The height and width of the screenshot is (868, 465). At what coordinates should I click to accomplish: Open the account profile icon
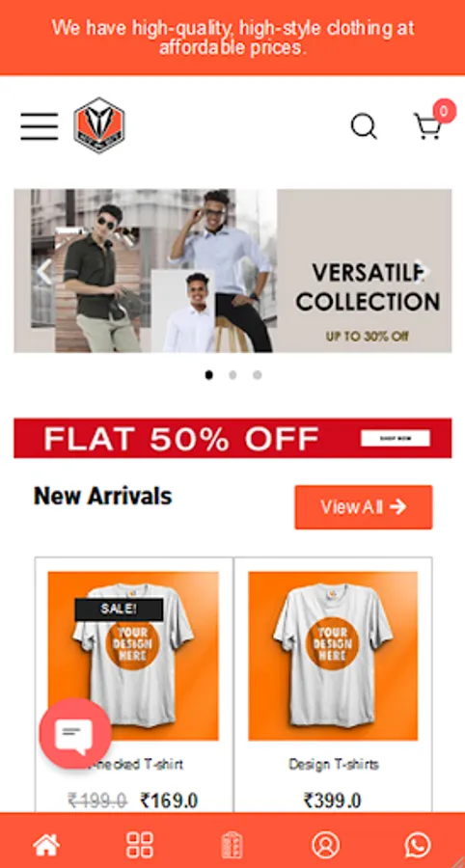pyautogui.click(x=325, y=845)
